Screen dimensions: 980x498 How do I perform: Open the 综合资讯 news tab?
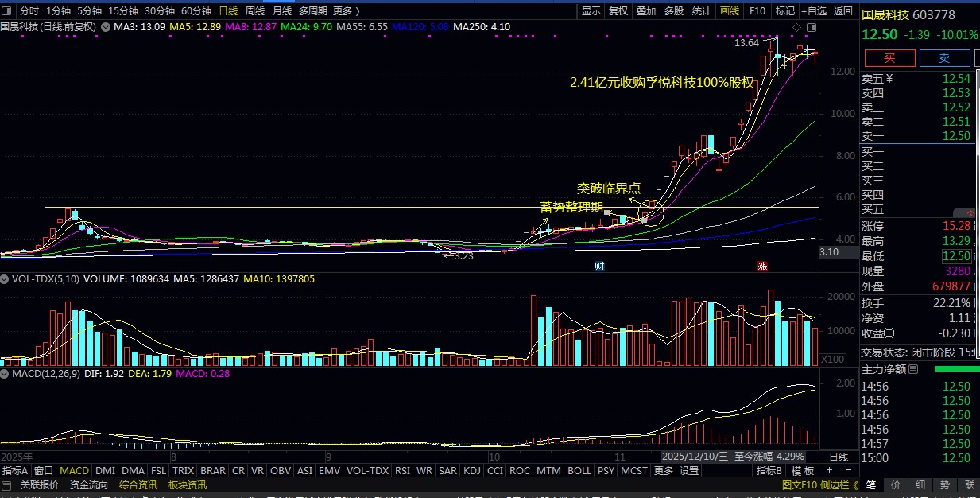(138, 485)
